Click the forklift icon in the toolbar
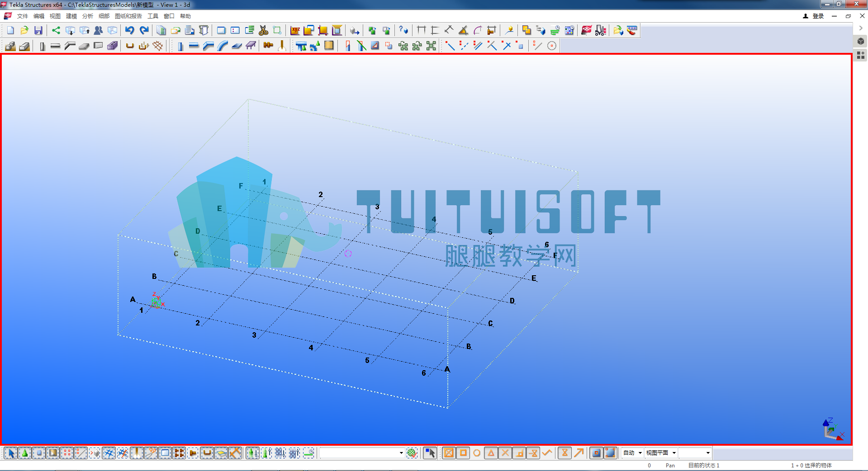This screenshot has height=471, width=868. 601,30
